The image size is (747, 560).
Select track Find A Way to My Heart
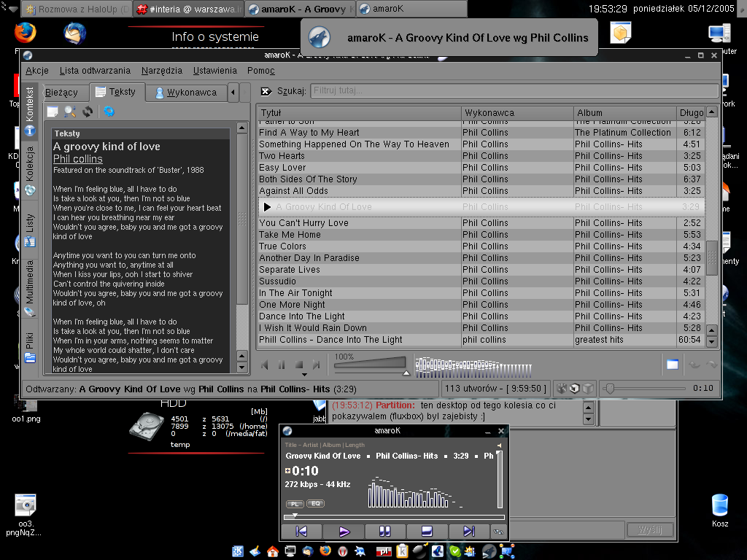[481, 133]
